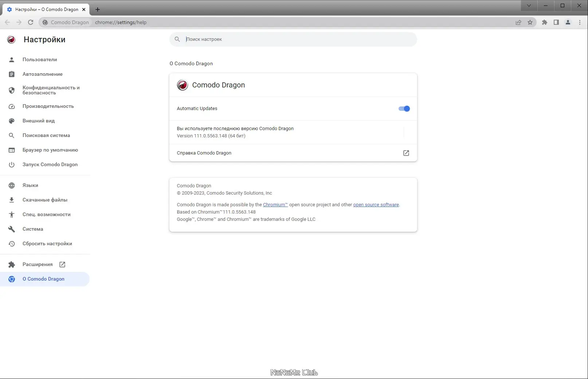Screen dimensions: 588x379
Task: Open the three-dot browser menu
Action: (x=580, y=22)
